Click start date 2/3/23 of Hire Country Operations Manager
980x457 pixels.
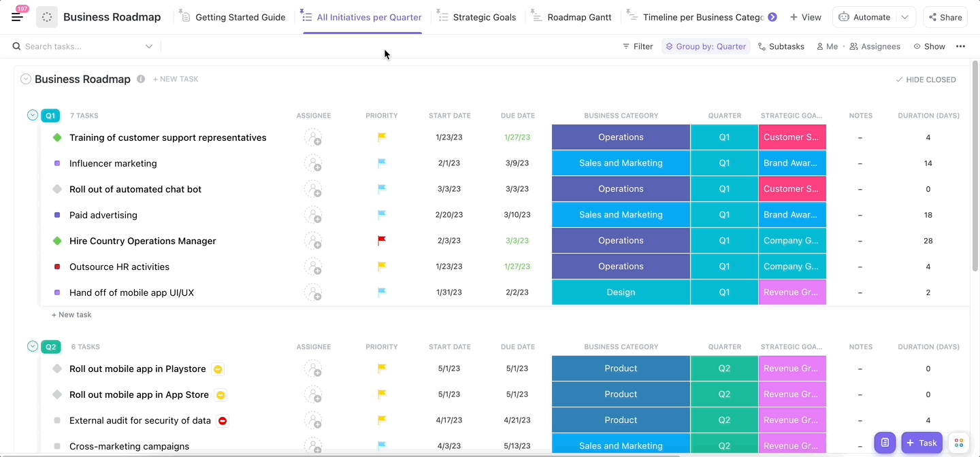[449, 241]
